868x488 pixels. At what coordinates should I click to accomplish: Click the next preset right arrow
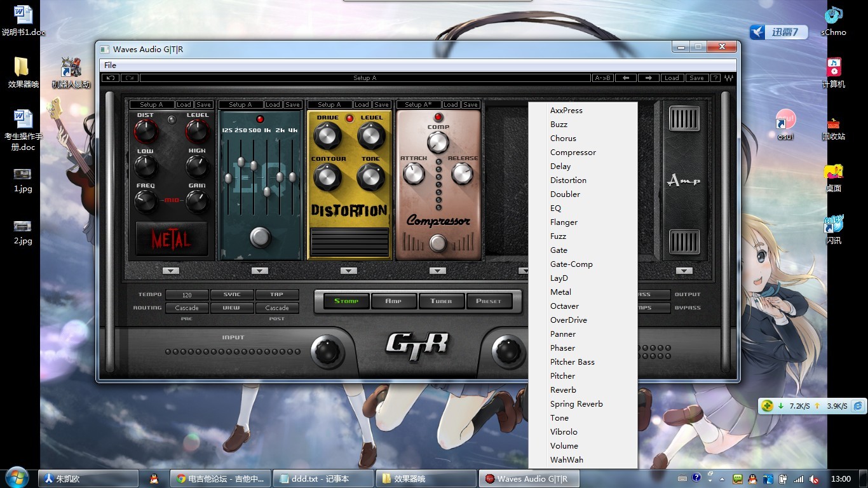click(x=648, y=78)
